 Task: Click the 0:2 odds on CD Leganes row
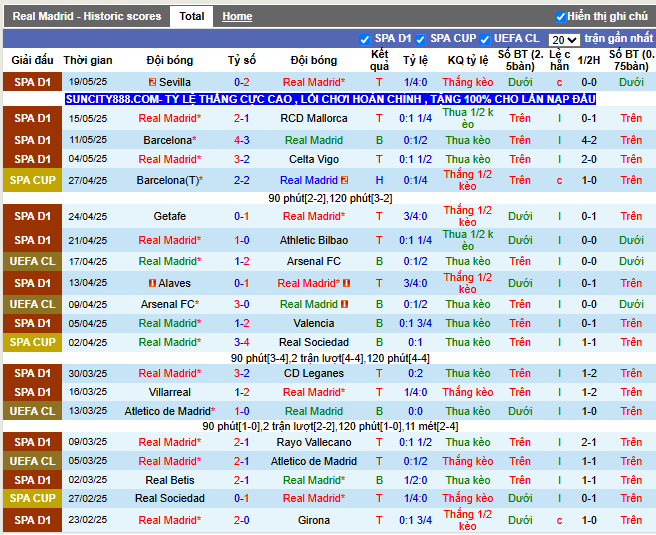point(415,373)
